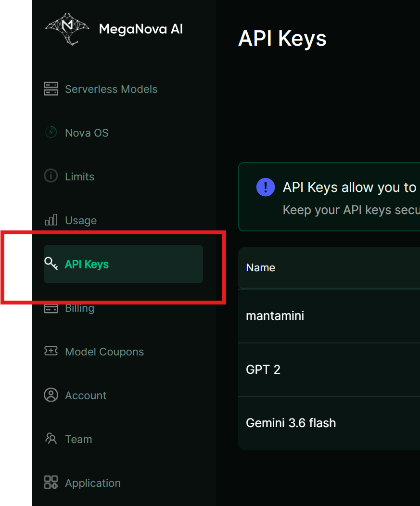420x506 pixels.
Task: Click the Model Coupons ticket icon
Action: pos(51,351)
